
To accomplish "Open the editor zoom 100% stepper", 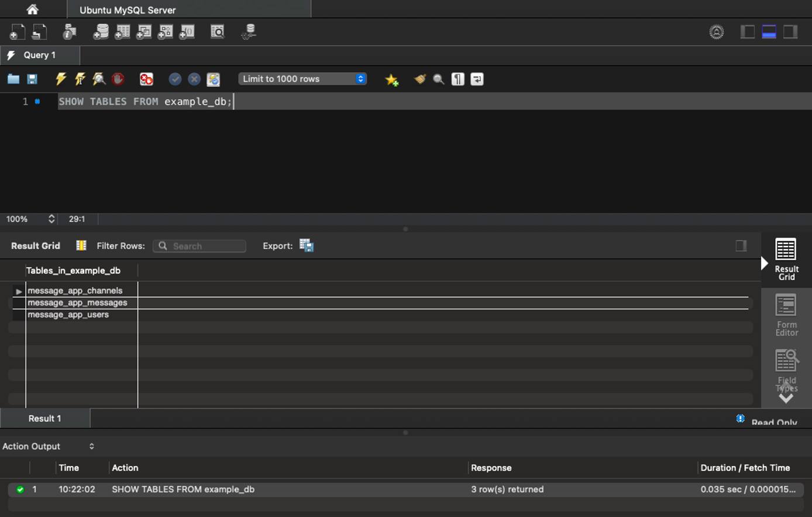I will click(x=51, y=219).
